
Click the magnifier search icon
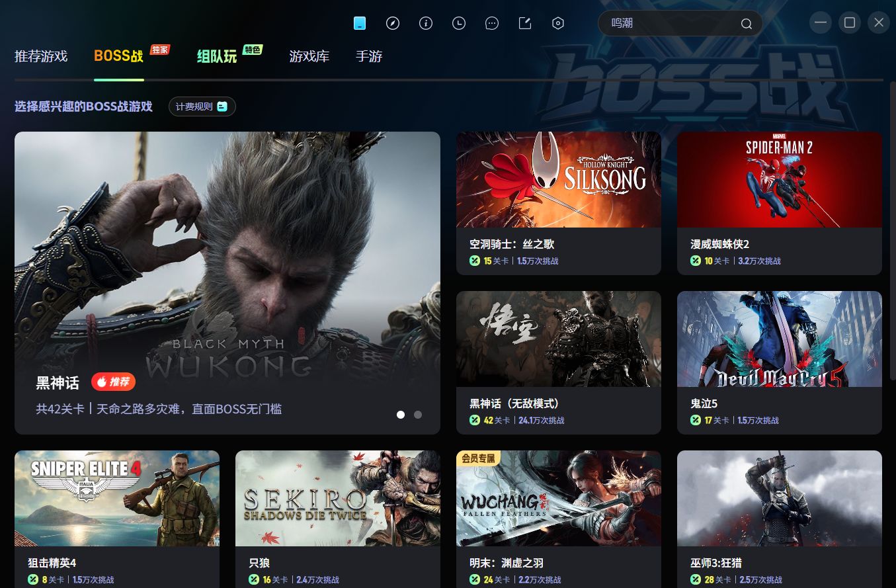pos(747,24)
